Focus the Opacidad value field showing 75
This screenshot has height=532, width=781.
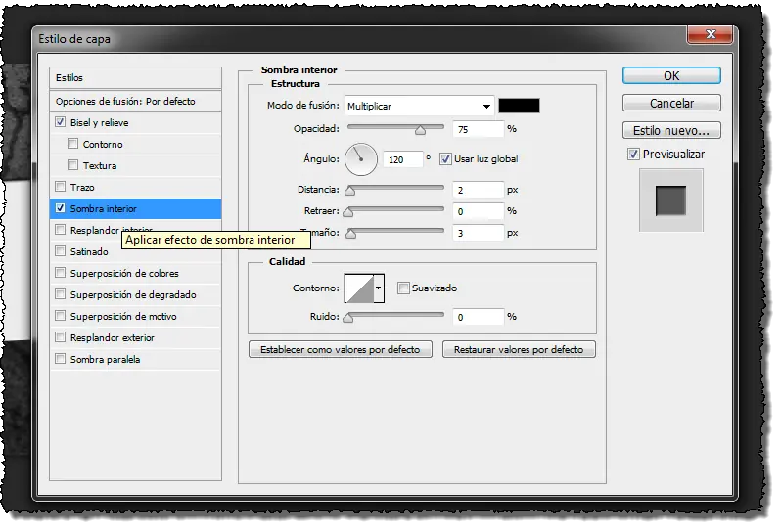[479, 129]
